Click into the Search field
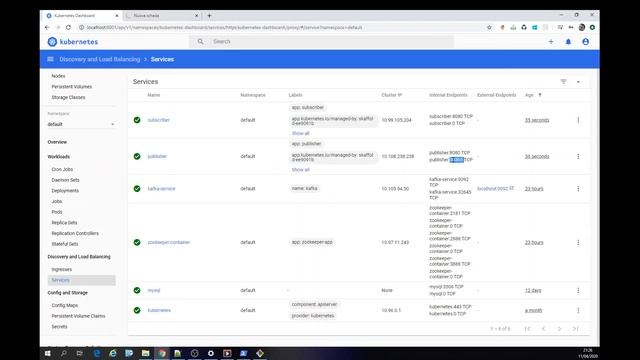 coord(321,42)
